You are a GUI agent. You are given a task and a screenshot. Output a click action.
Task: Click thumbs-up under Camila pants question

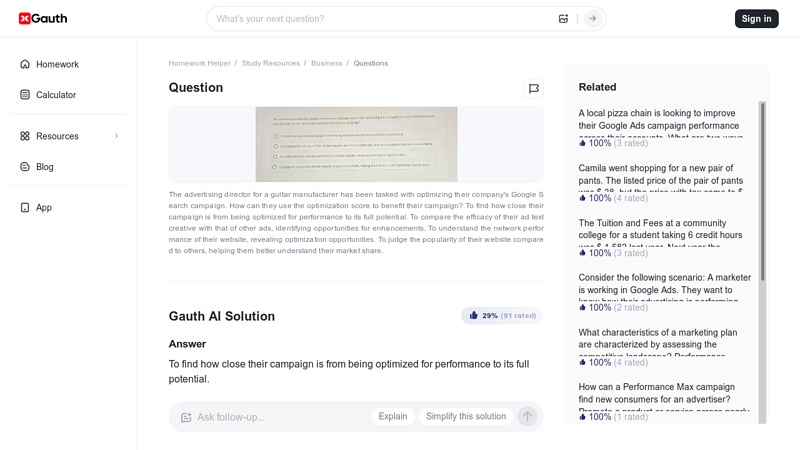(582, 198)
